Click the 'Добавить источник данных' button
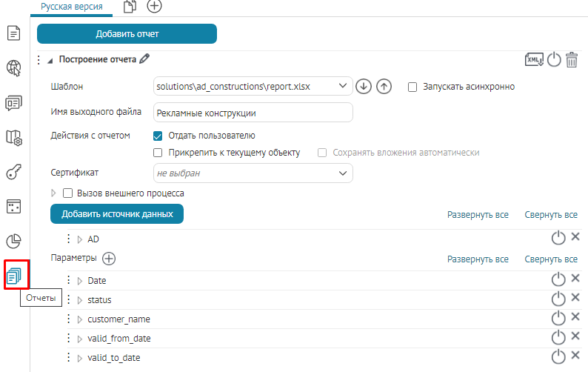 click(x=117, y=213)
